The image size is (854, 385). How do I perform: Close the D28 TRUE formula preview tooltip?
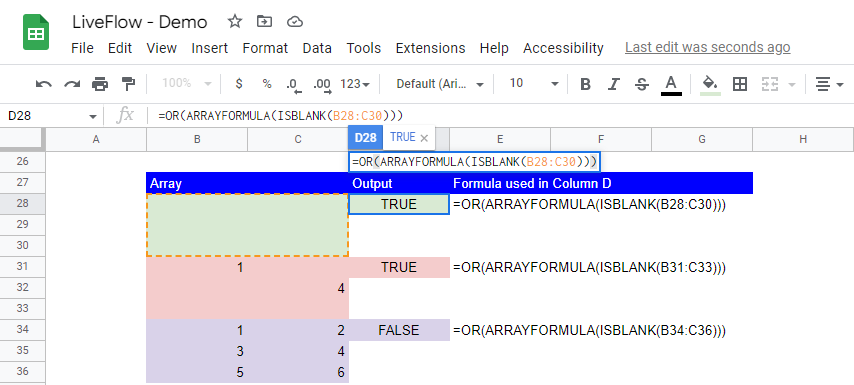coord(424,138)
